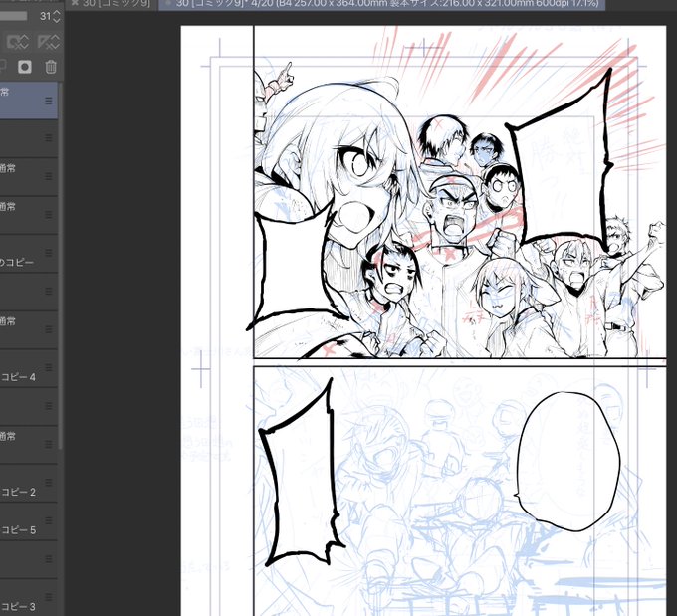Image resolution: width=677 pixels, height=616 pixels.
Task: Close the first 30 [コミック9] tab
Action: (x=75, y=3)
